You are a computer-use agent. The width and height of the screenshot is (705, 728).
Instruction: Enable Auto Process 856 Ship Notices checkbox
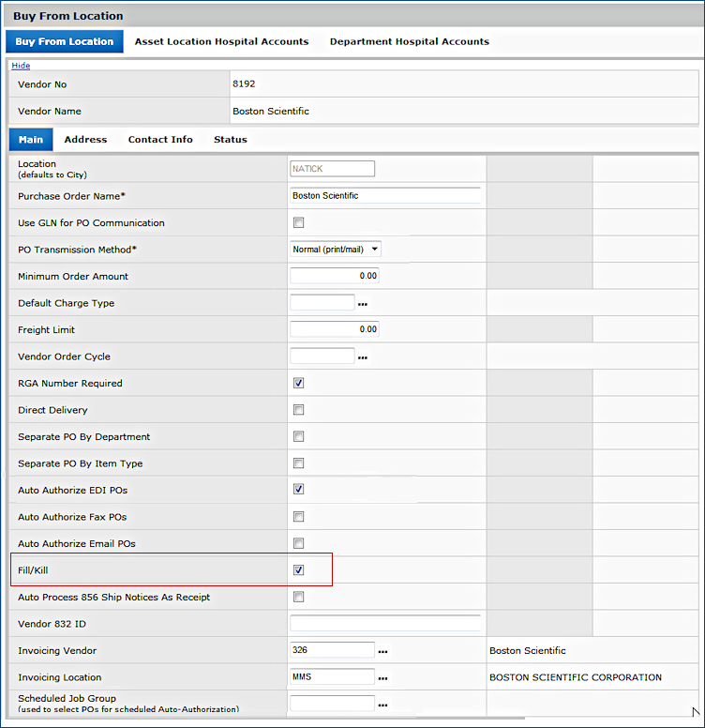pos(298,597)
